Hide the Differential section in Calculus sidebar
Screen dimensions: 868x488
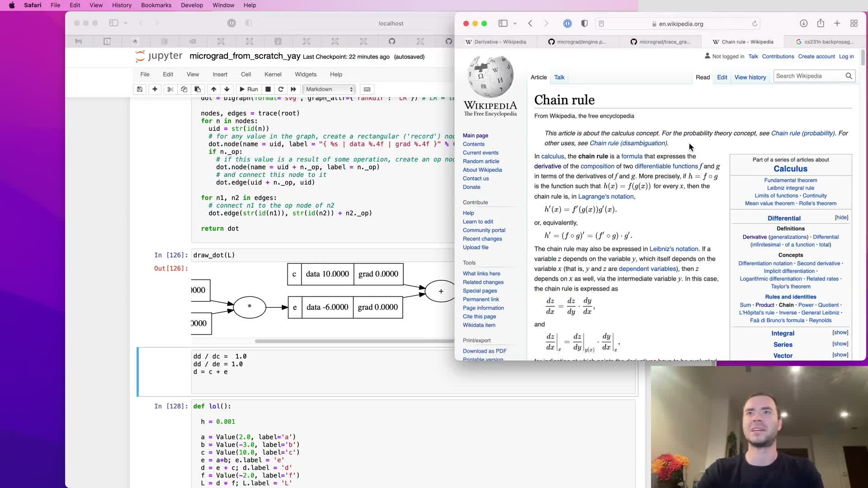click(x=841, y=217)
